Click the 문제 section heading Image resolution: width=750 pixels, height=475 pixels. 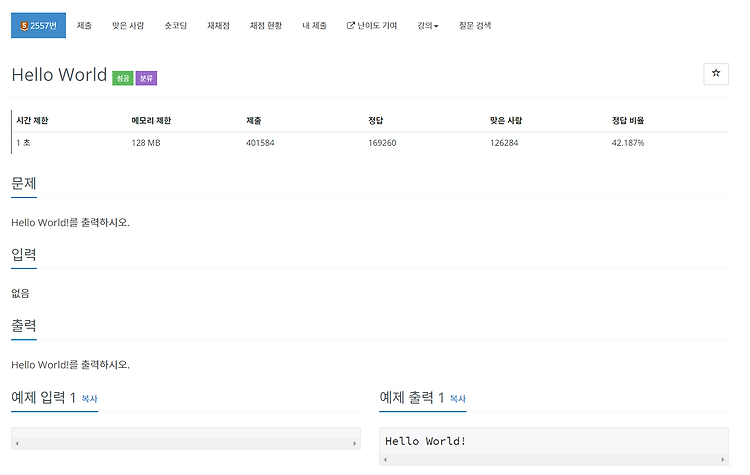click(24, 183)
